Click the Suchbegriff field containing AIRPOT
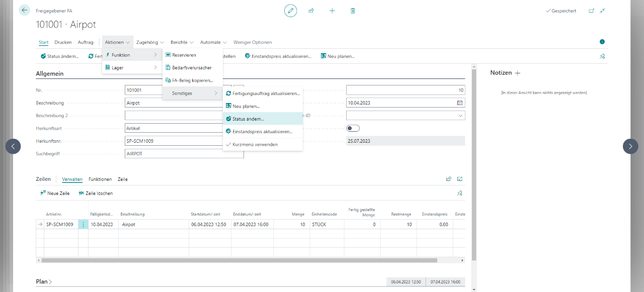This screenshot has height=292, width=644. (x=184, y=154)
